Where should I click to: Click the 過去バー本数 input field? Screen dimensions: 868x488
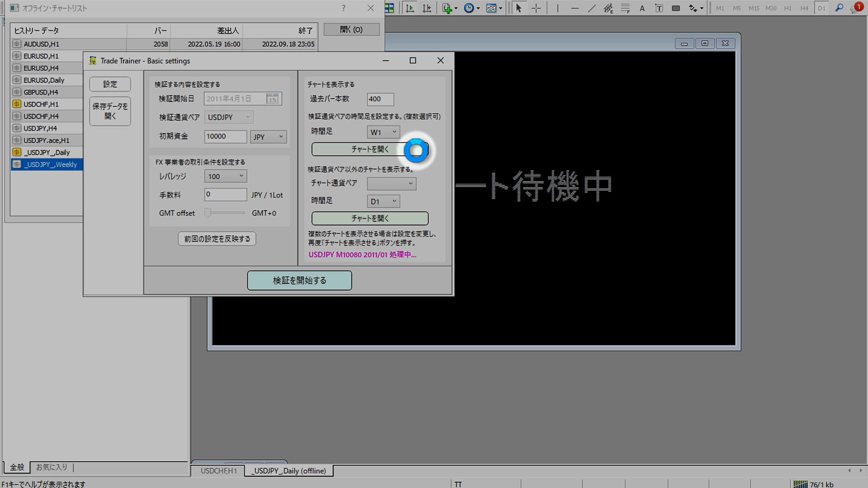(380, 99)
